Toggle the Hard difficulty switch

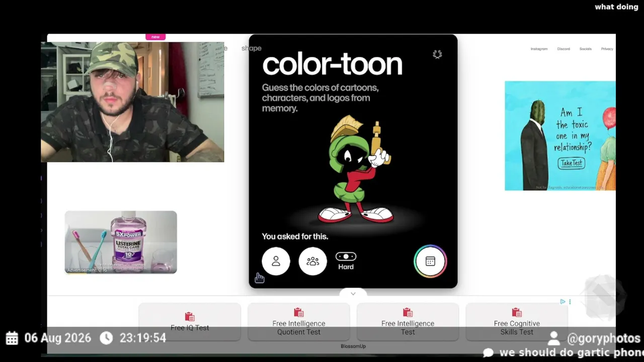pyautogui.click(x=346, y=256)
